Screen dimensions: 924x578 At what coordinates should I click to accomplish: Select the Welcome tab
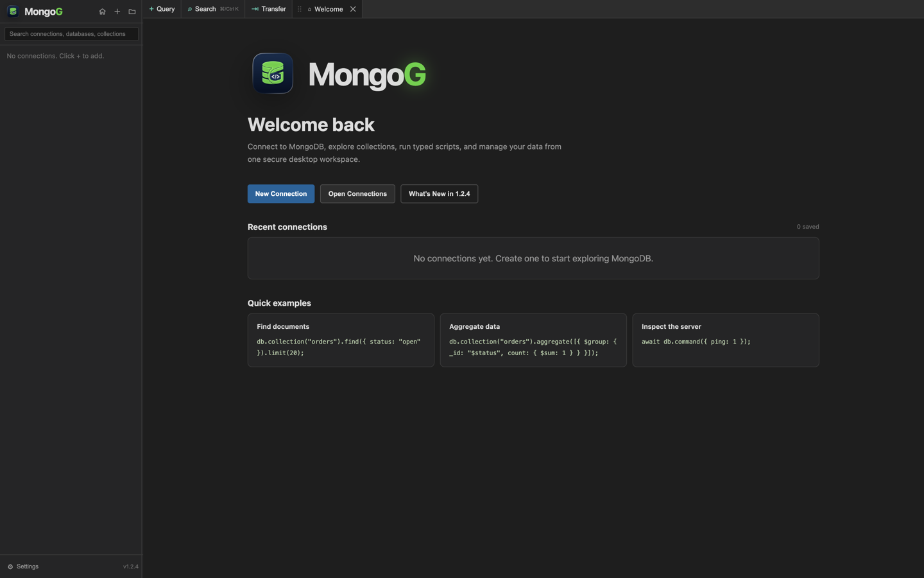tap(327, 9)
